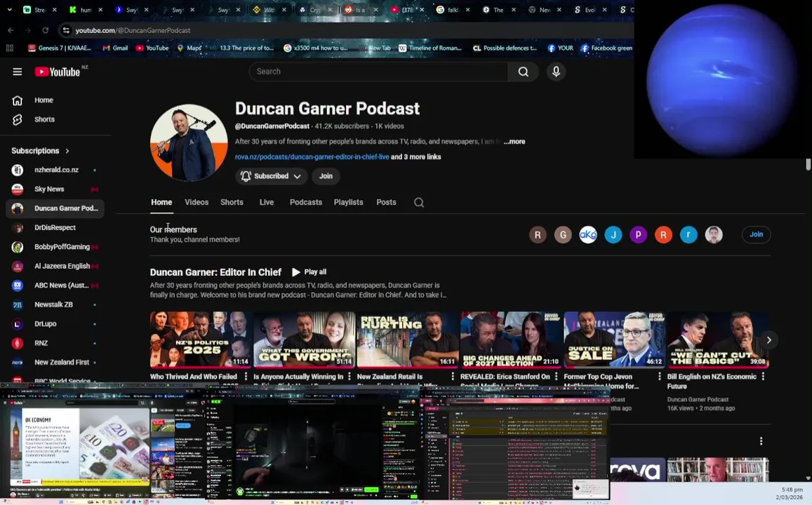Click the notification bell on Subscribed

[x=246, y=176]
